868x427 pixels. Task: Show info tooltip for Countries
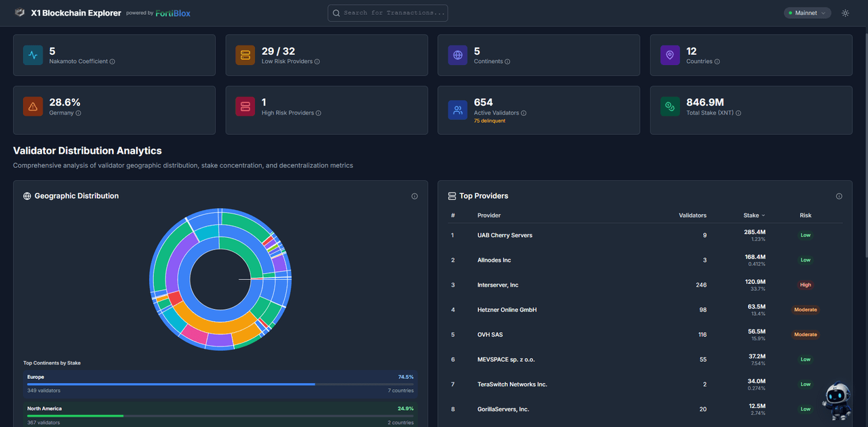point(717,62)
